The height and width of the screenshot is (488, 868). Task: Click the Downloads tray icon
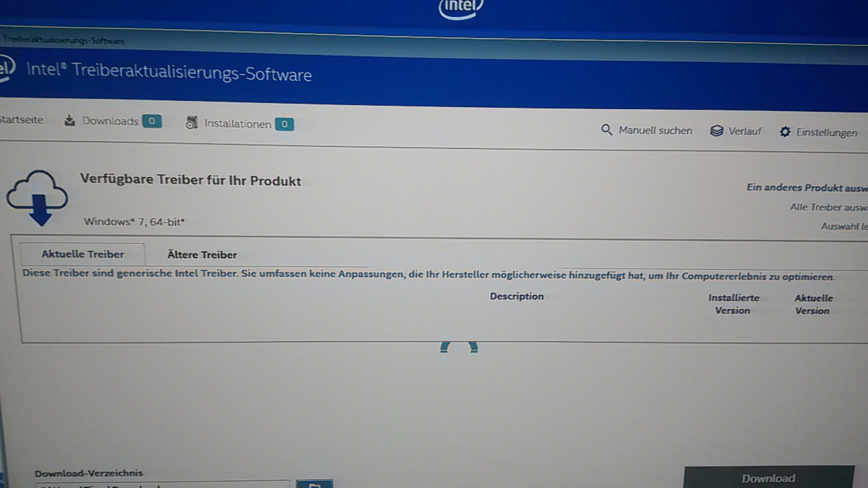tap(70, 121)
